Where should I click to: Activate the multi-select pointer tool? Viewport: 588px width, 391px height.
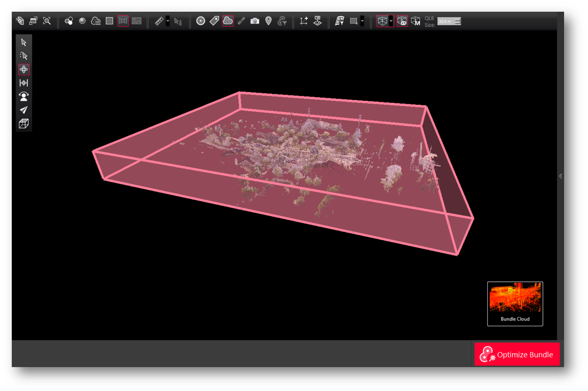click(x=24, y=56)
